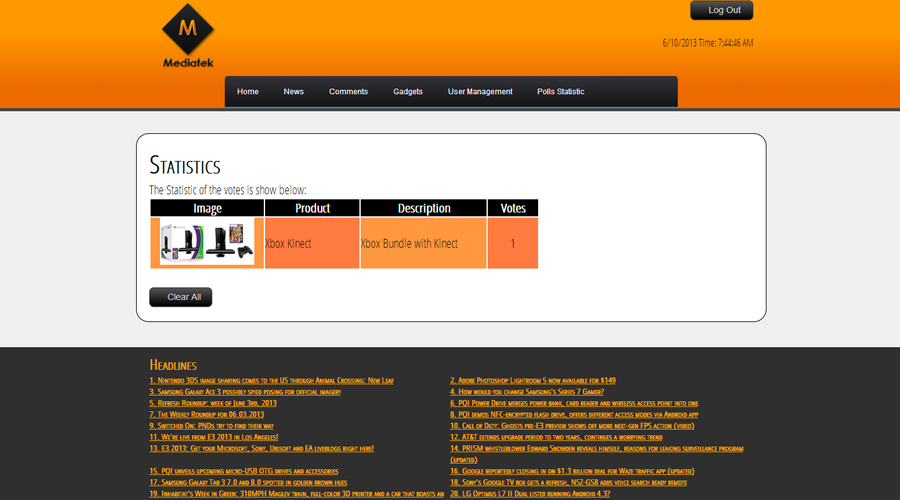Select the 'Xbox Bundle with Kinect' description
The height and width of the screenshot is (500, 900).
(x=424, y=243)
